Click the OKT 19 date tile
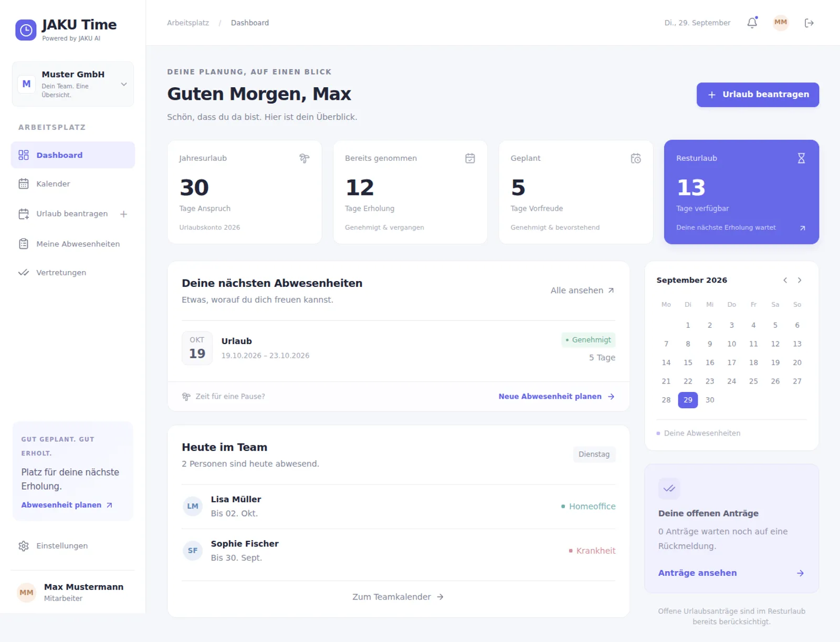The height and width of the screenshot is (642, 840). 197,348
